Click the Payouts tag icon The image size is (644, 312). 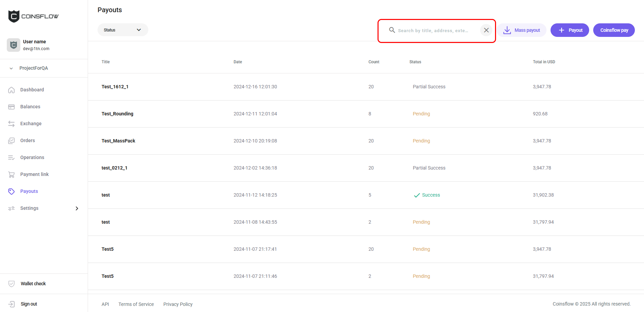click(12, 191)
